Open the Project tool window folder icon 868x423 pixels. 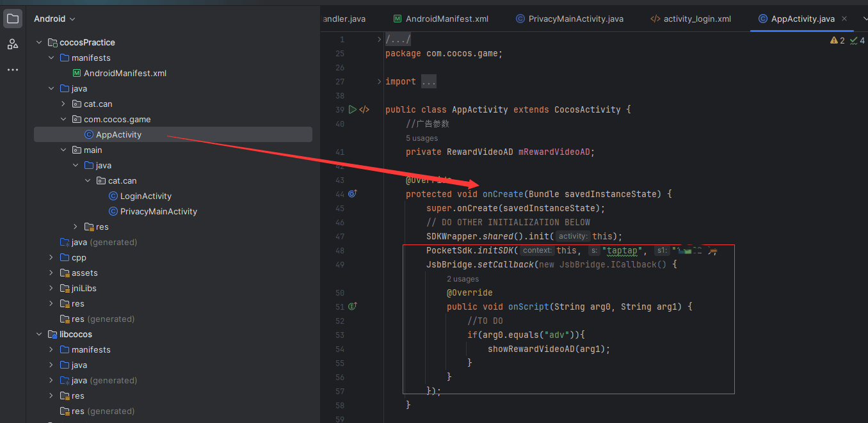point(13,19)
